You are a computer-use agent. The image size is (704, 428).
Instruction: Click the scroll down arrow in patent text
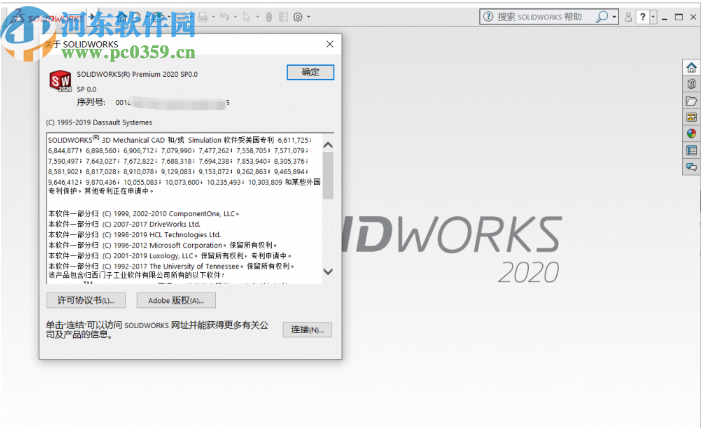click(x=328, y=272)
